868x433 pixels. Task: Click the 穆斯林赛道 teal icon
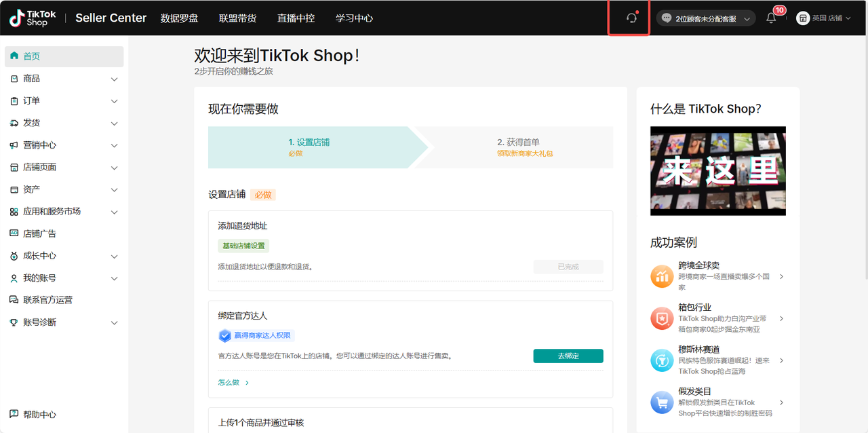(662, 360)
